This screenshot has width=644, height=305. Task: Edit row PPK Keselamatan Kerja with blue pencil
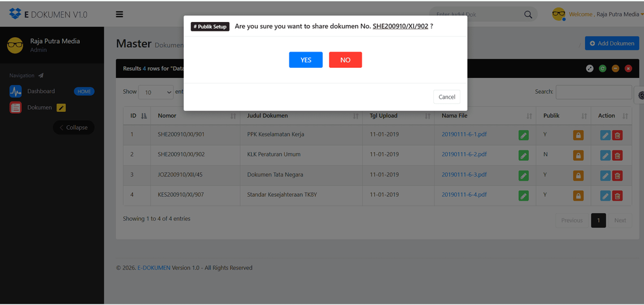point(606,135)
